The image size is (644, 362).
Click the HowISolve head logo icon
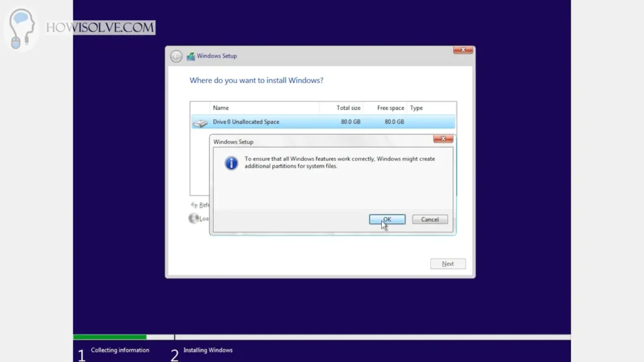click(x=21, y=28)
